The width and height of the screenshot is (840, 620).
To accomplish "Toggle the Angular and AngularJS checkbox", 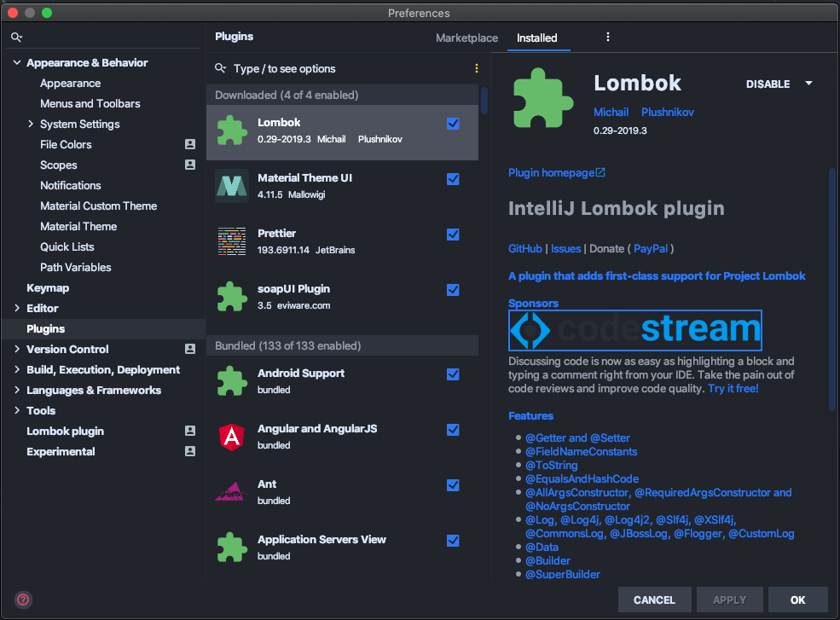I will [453, 430].
